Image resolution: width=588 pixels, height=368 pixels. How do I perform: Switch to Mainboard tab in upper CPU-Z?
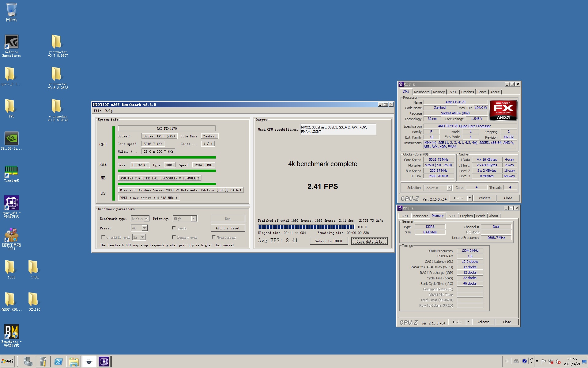tap(422, 92)
